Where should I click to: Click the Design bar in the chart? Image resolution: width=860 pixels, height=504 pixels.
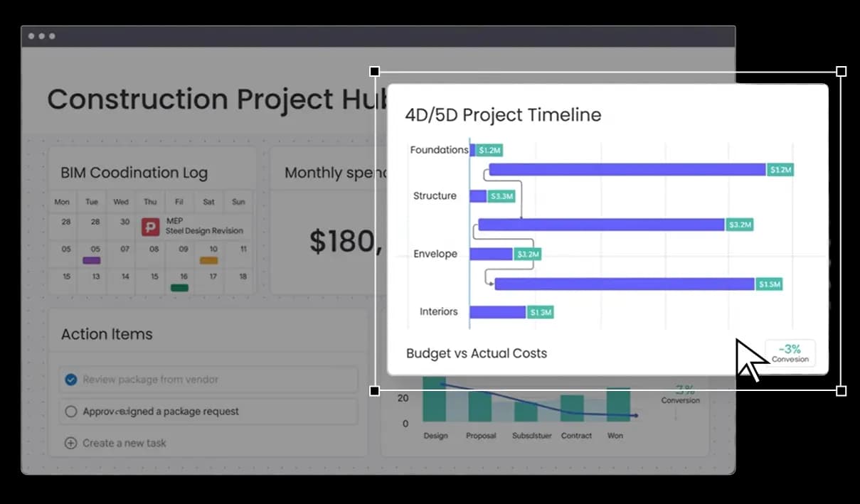(435, 405)
